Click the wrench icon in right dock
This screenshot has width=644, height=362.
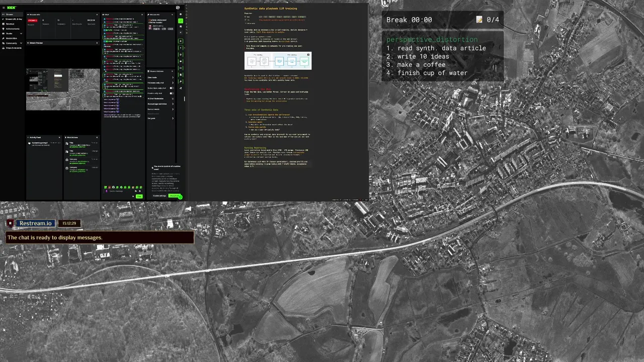coord(181,81)
